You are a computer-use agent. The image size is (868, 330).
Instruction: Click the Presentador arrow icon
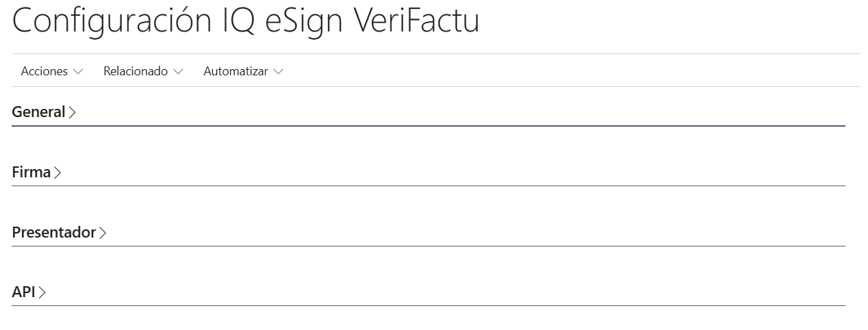click(103, 233)
